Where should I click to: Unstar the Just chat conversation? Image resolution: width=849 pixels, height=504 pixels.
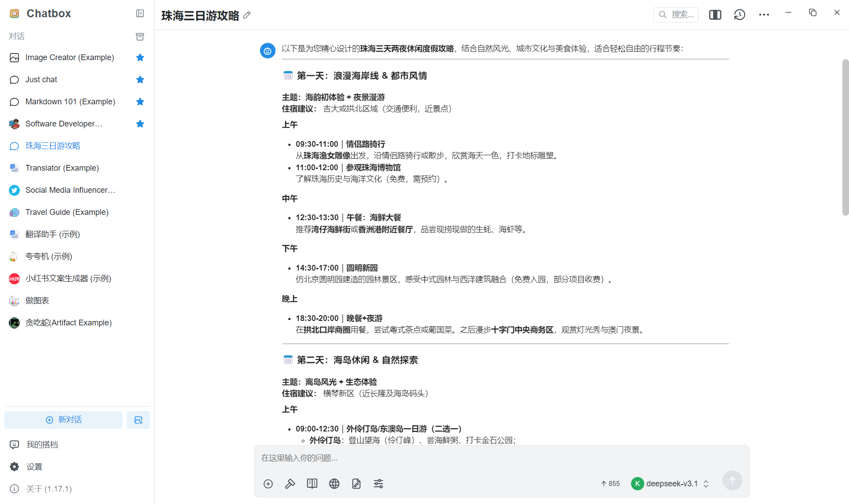point(140,80)
